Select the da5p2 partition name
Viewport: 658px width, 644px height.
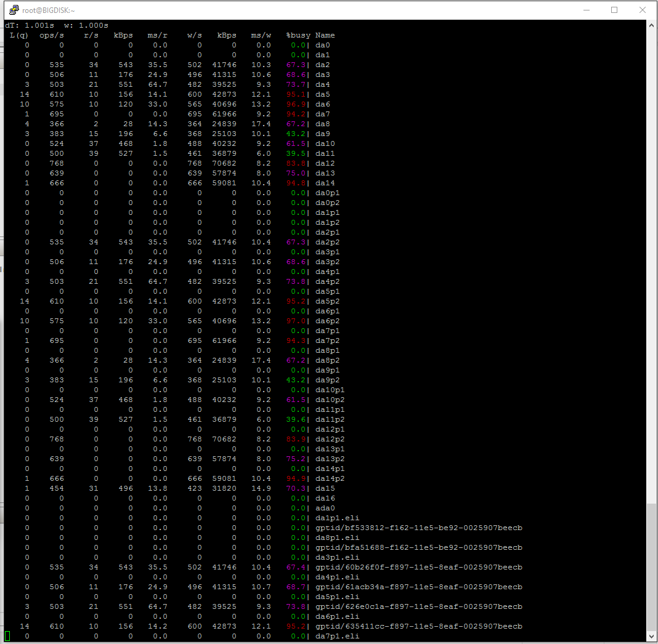pyautogui.click(x=328, y=302)
